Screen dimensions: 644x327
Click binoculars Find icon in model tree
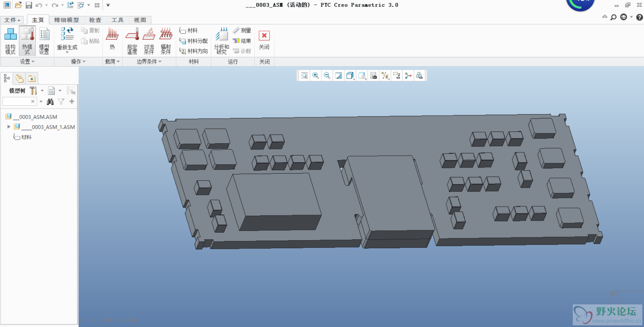[x=50, y=101]
